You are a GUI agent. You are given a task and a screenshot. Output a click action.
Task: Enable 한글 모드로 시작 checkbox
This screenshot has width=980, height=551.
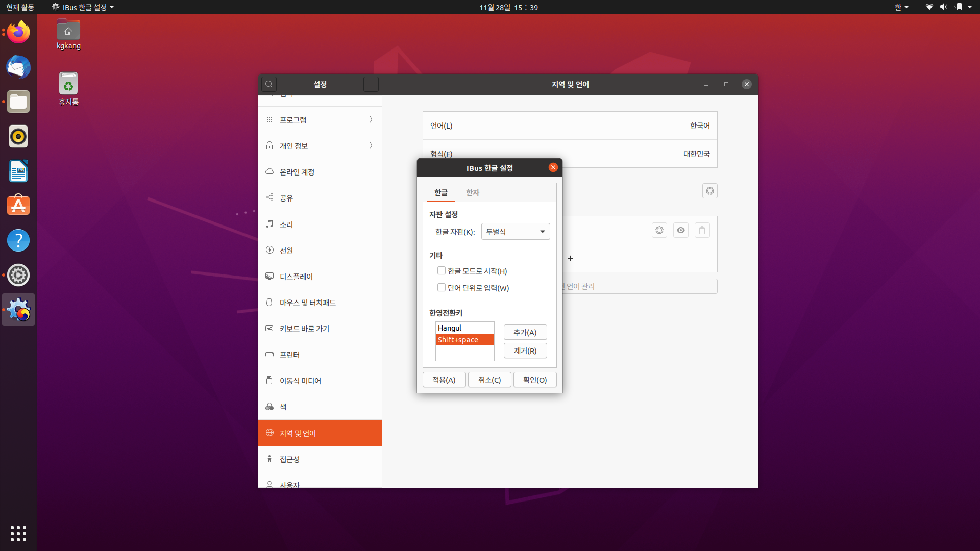click(442, 271)
